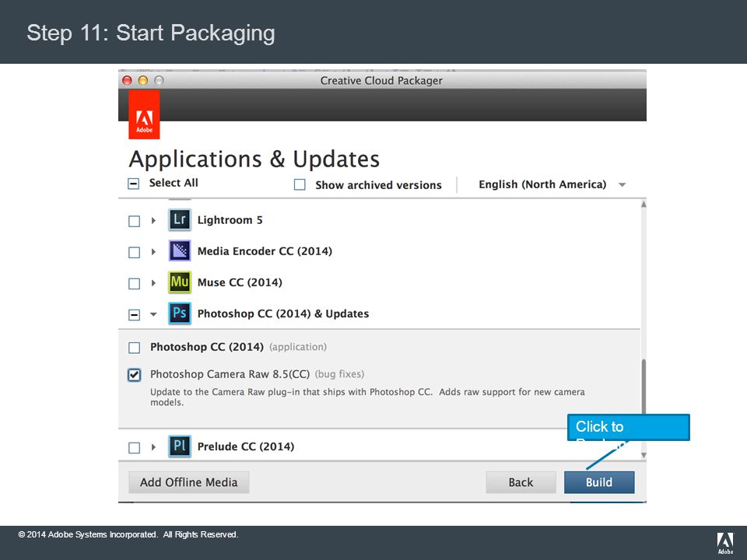The width and height of the screenshot is (747, 560).
Task: Expand the Media Encoder CC (2014) entry
Action: (x=153, y=251)
